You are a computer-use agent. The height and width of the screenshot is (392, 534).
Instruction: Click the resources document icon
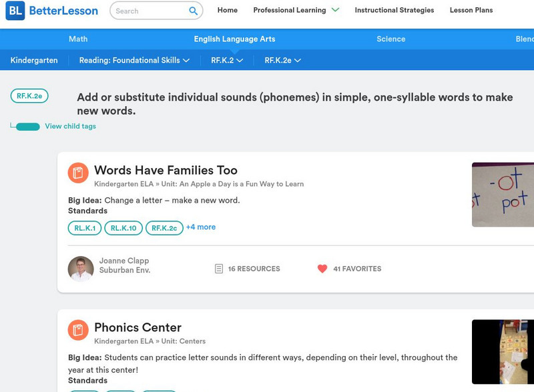218,269
